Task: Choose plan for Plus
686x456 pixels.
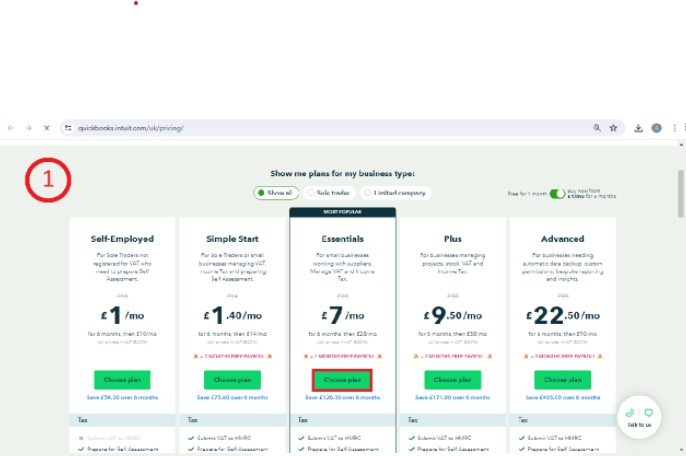Action: pos(452,380)
